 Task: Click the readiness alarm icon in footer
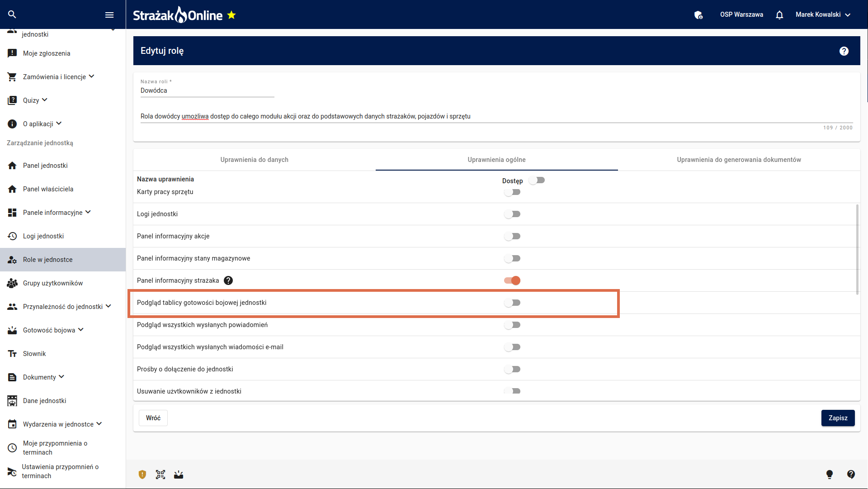point(179,474)
